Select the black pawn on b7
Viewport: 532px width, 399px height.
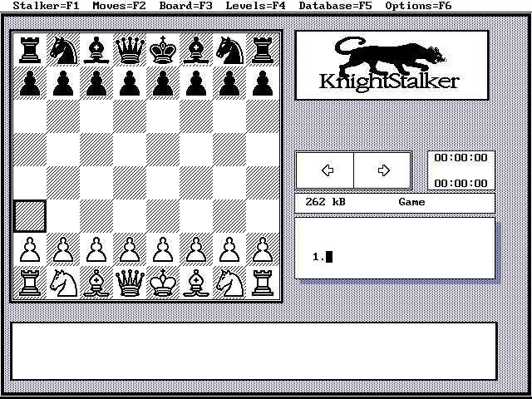63,83
